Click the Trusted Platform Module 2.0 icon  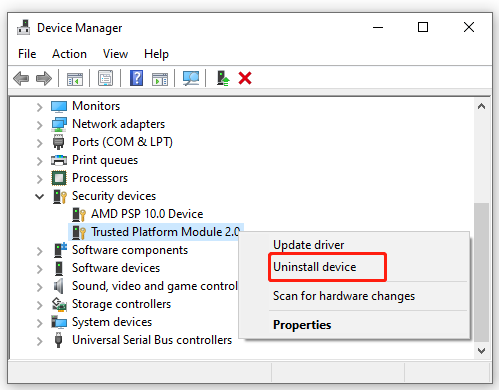79,232
